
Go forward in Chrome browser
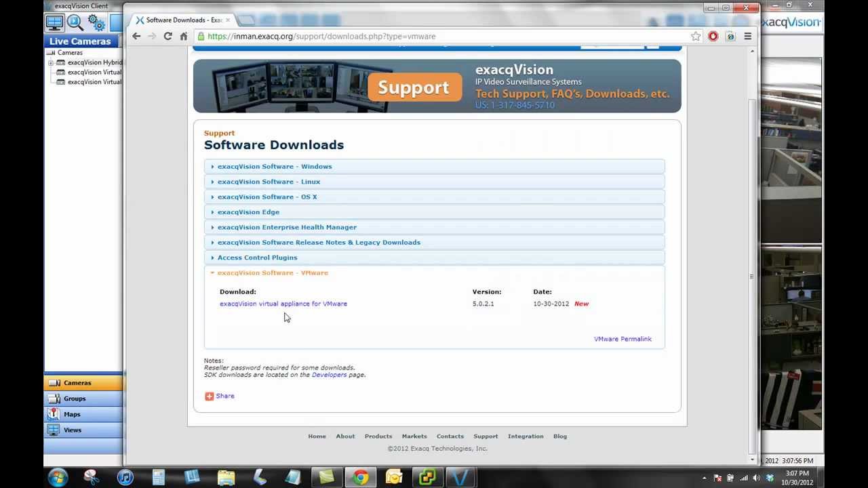click(x=152, y=37)
